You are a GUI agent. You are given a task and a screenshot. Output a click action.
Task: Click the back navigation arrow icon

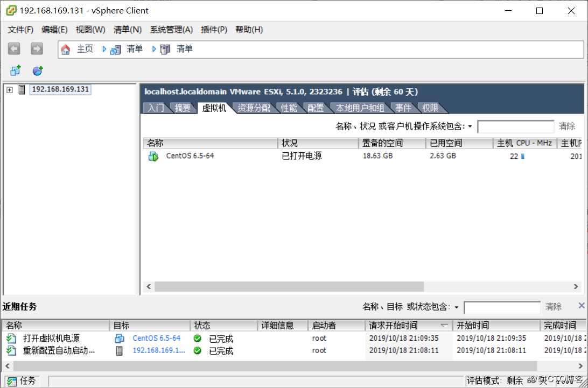13,48
